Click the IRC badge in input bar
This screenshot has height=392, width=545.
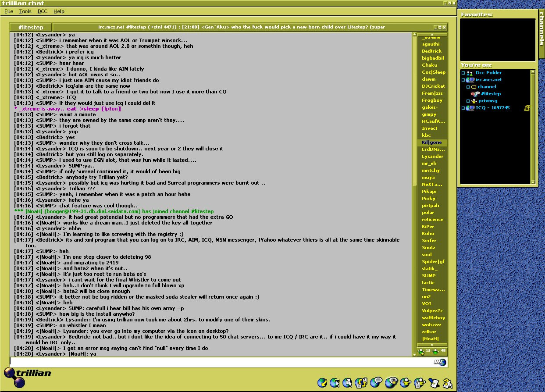(440, 362)
